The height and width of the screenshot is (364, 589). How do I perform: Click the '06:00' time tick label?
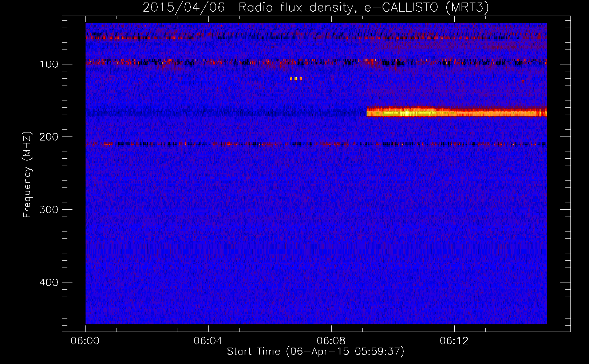pos(85,341)
